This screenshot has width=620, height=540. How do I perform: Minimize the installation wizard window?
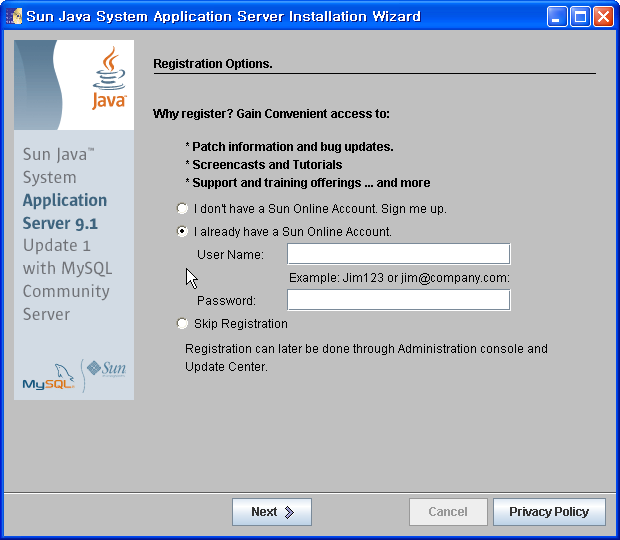coord(557,17)
